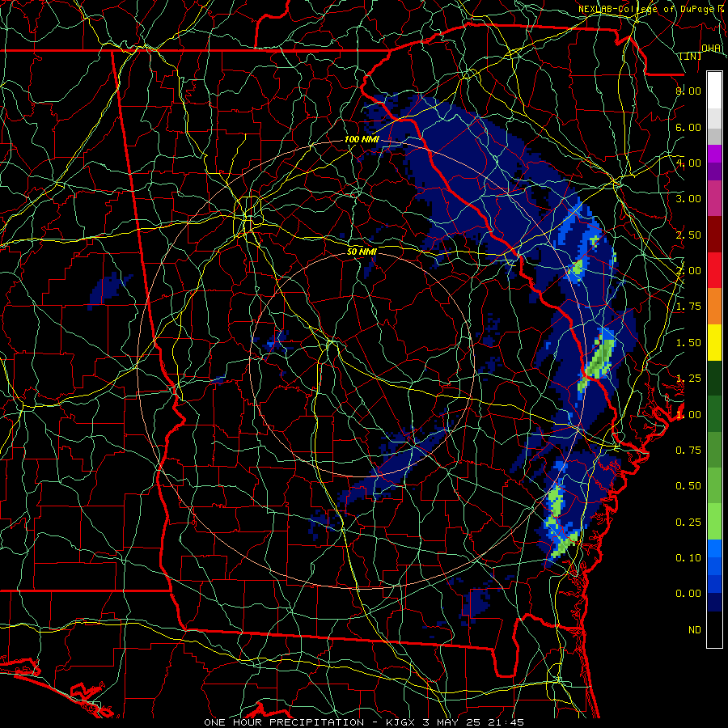Select the white swatch atop the legend
728x728 pixels.
point(714,91)
